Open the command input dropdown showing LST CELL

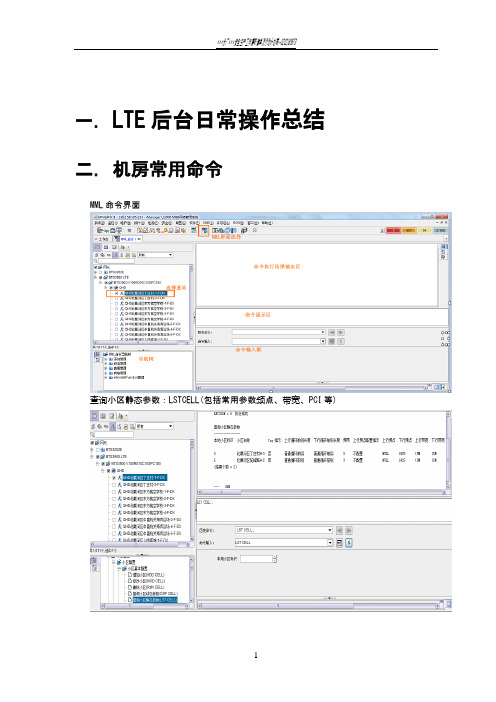330,543
